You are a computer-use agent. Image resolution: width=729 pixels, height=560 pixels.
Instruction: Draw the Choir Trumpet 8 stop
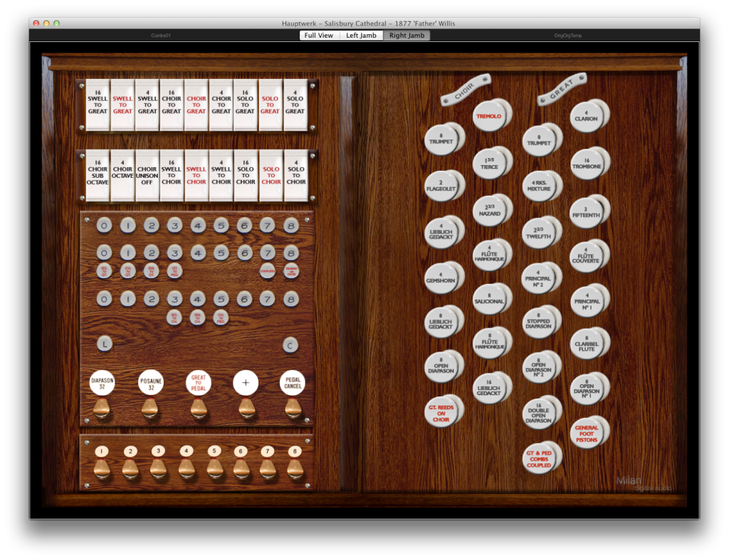pos(441,140)
